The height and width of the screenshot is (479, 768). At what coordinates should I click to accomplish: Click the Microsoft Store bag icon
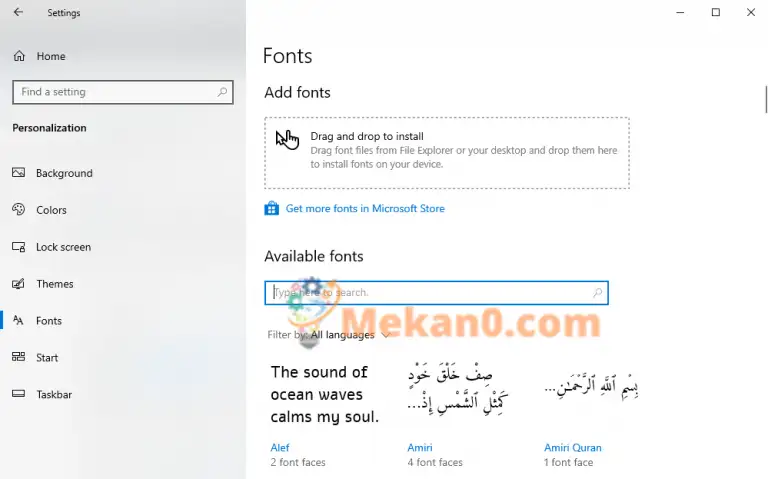(271, 208)
